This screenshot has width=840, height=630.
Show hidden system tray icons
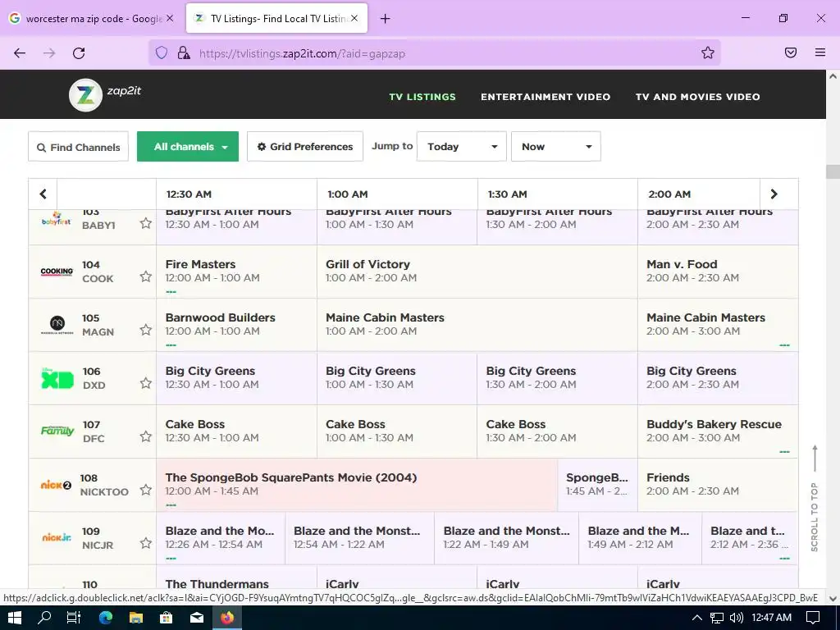(x=697, y=618)
